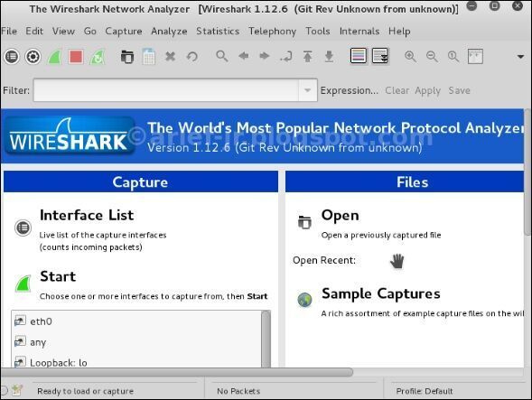The image size is (532, 400).
Task: Open the Statistics menu
Action: coord(218,32)
